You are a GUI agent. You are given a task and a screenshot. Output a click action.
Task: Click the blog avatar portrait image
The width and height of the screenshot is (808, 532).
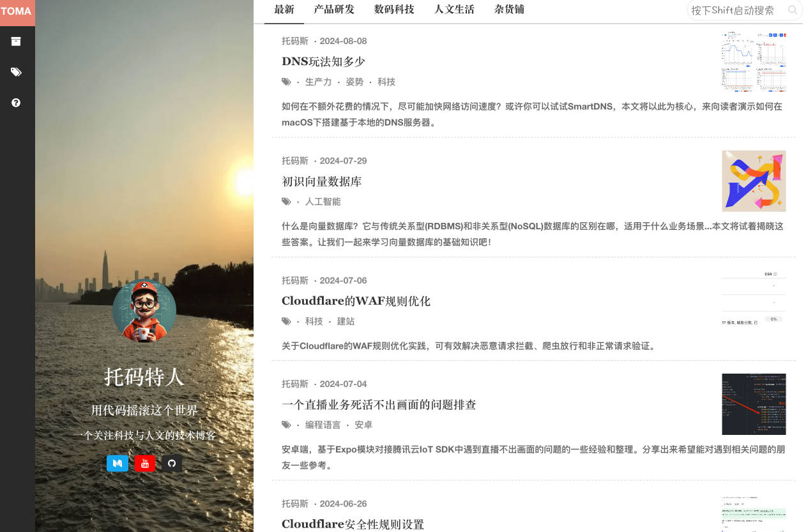coord(144,311)
